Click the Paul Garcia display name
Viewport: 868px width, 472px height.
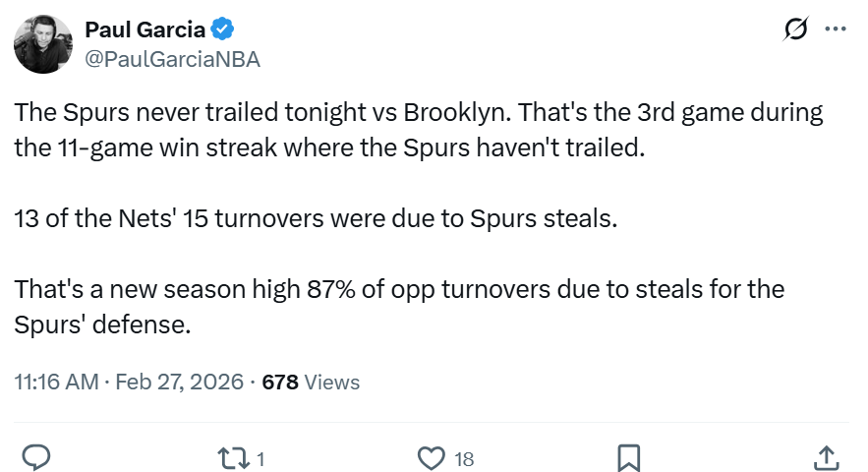pyautogui.click(x=145, y=29)
